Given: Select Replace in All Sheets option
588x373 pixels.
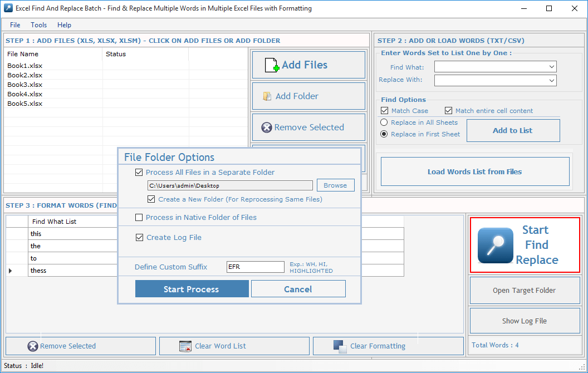Looking at the screenshot, I should [x=384, y=122].
